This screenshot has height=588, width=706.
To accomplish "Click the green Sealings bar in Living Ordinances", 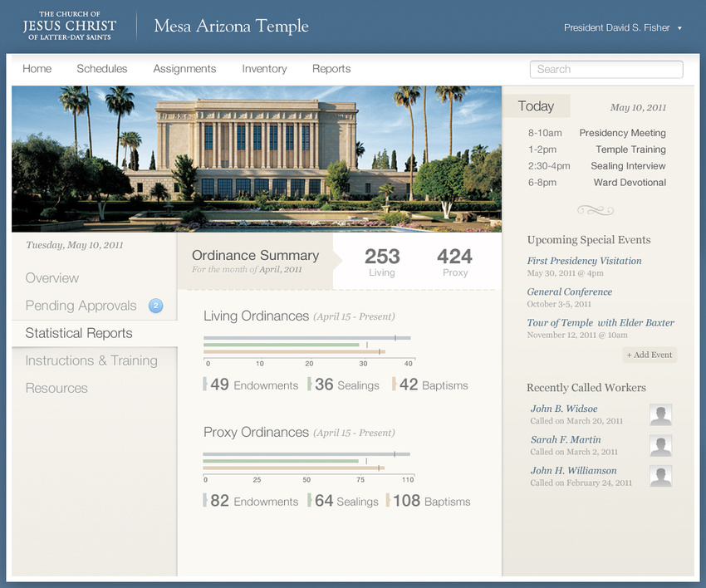I will [282, 345].
